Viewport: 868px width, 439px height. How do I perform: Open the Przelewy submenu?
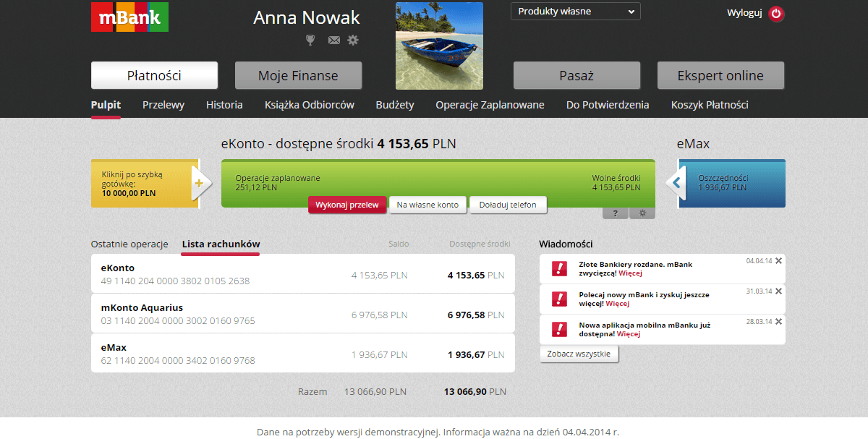pyautogui.click(x=163, y=105)
